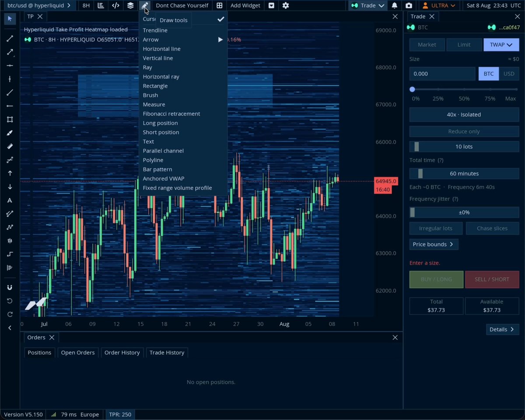Activate the text 'A' tool in left toolbar
The image size is (525, 420).
coord(10,200)
